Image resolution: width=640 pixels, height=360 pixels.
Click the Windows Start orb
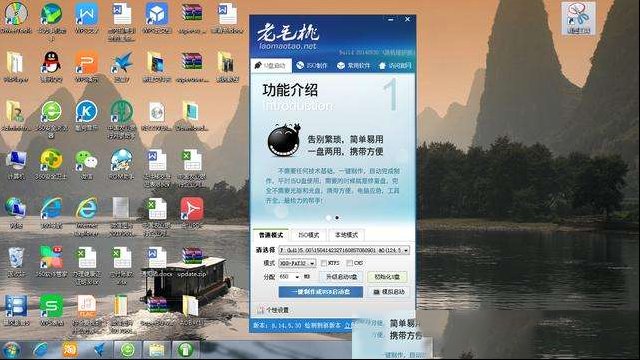(11, 350)
